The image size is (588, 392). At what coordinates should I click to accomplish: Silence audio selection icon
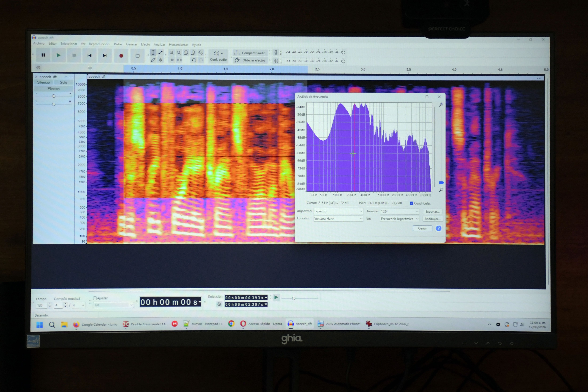pos(179,60)
